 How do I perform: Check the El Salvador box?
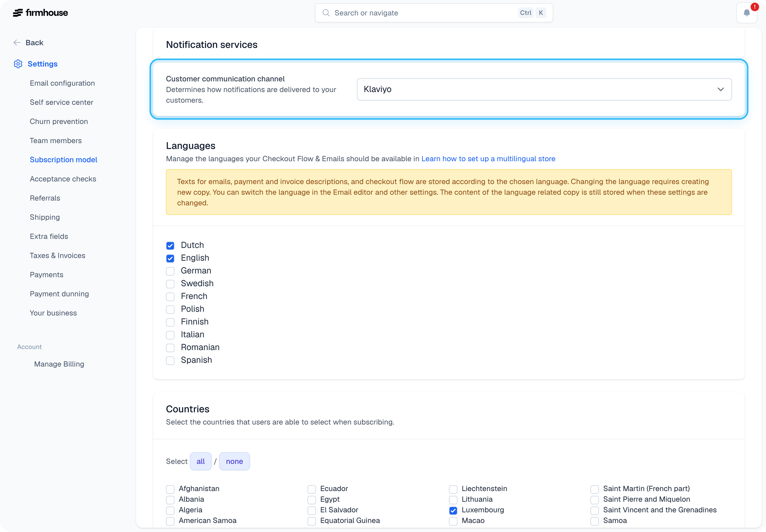point(312,510)
